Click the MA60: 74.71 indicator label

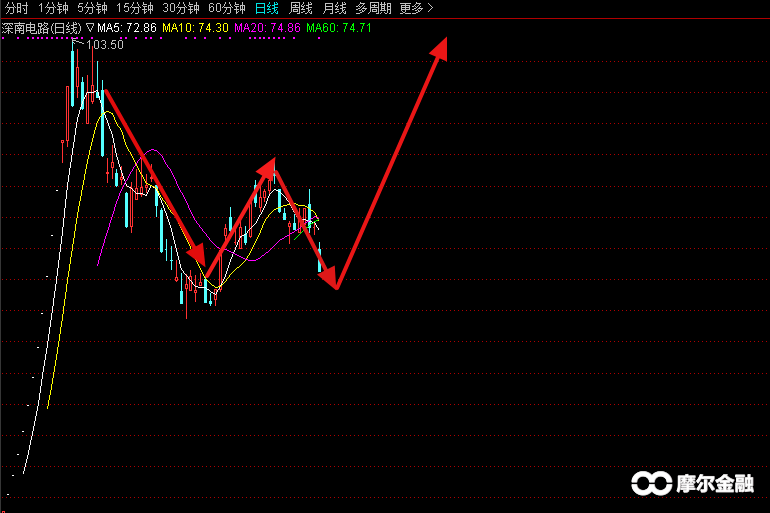coord(339,28)
